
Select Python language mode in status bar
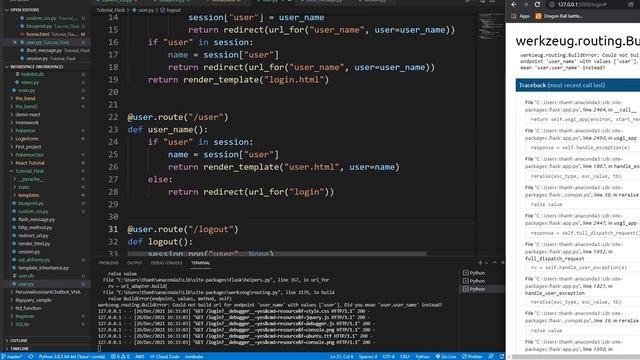coord(422,357)
